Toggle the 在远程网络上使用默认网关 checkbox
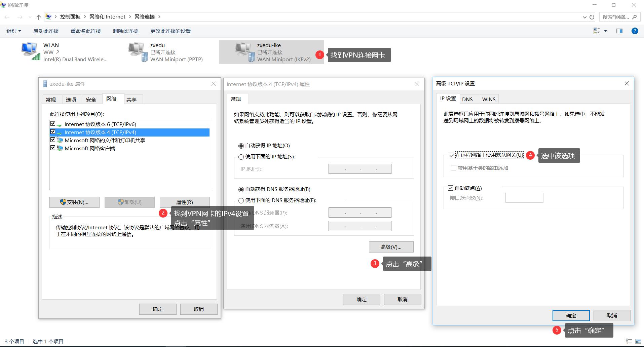The width and height of the screenshot is (644, 347). click(452, 155)
